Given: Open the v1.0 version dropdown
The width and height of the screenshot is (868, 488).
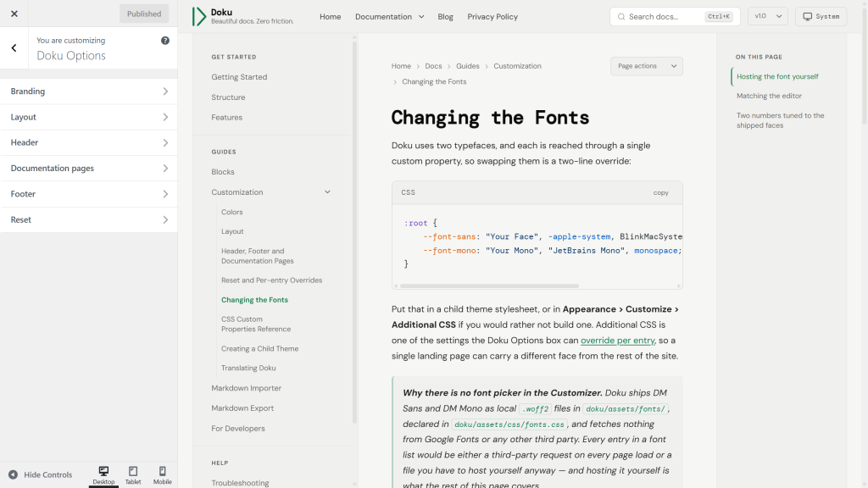Looking at the screenshot, I should [x=768, y=17].
